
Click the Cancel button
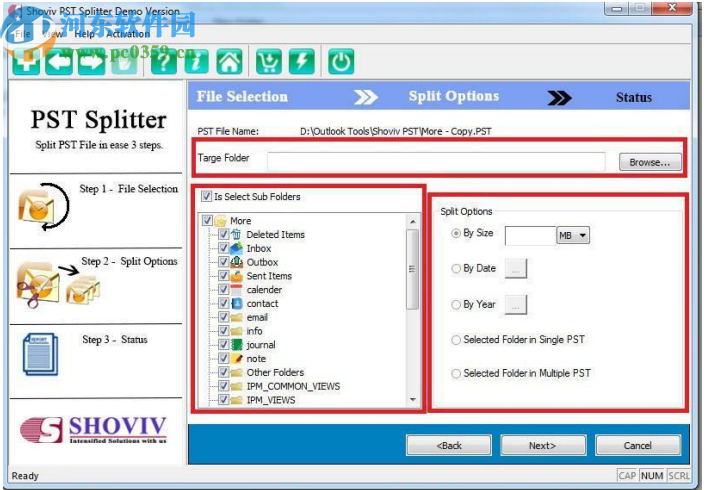[638, 446]
